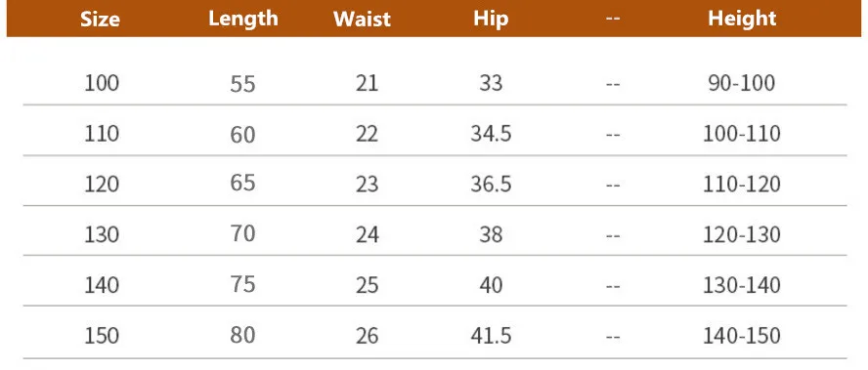Click size 100 in the first row
Viewport: 868px width, 370px height.
click(102, 84)
